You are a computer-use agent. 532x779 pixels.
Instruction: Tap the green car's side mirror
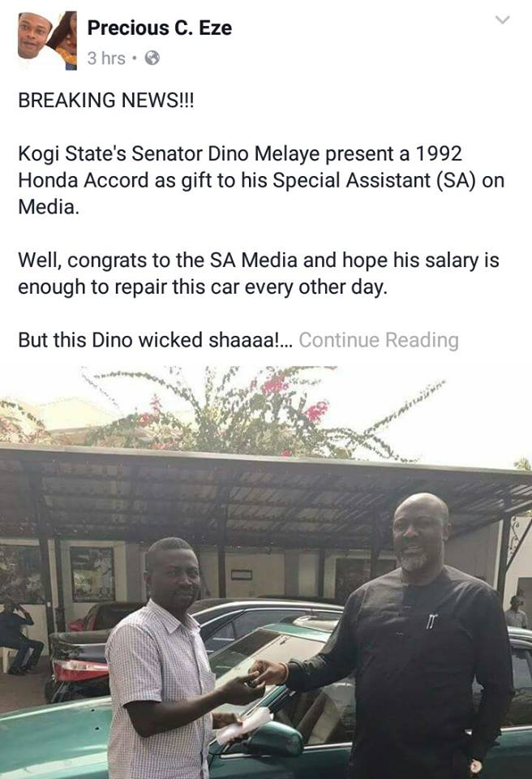275,738
